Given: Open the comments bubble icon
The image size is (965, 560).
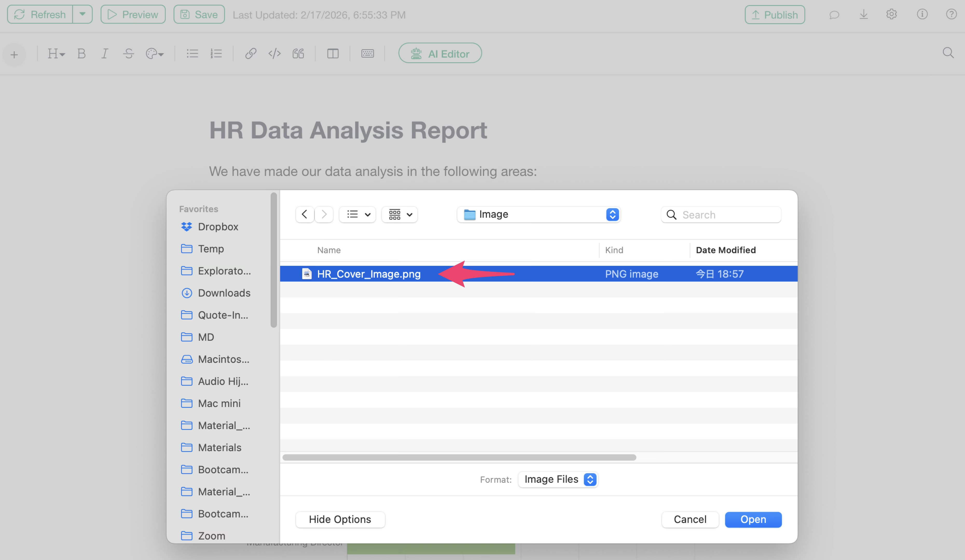Looking at the screenshot, I should click(834, 15).
